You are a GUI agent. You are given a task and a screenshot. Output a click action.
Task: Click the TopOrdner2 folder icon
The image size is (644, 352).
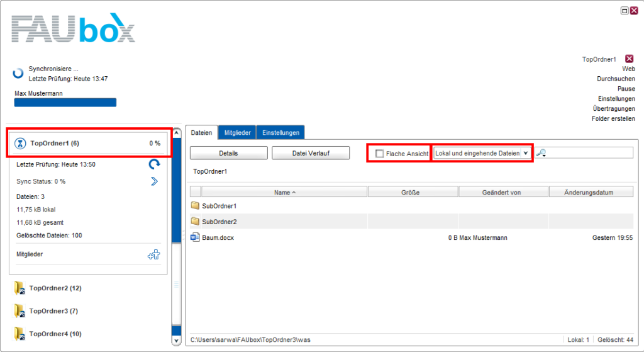[19, 288]
